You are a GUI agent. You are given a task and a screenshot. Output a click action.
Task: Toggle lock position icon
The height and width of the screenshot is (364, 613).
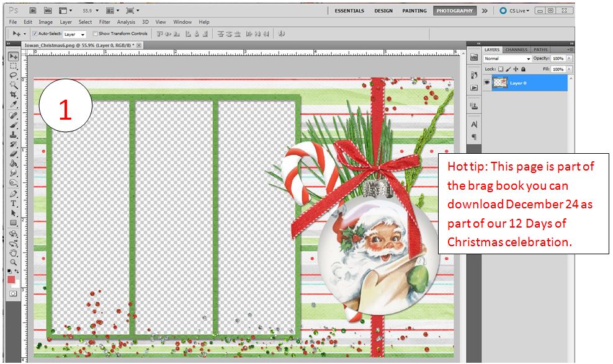pos(516,69)
